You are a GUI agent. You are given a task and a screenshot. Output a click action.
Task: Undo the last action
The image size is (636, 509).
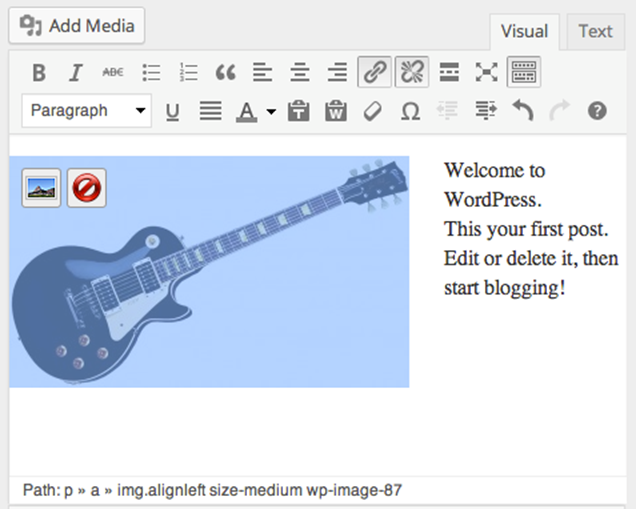(523, 111)
